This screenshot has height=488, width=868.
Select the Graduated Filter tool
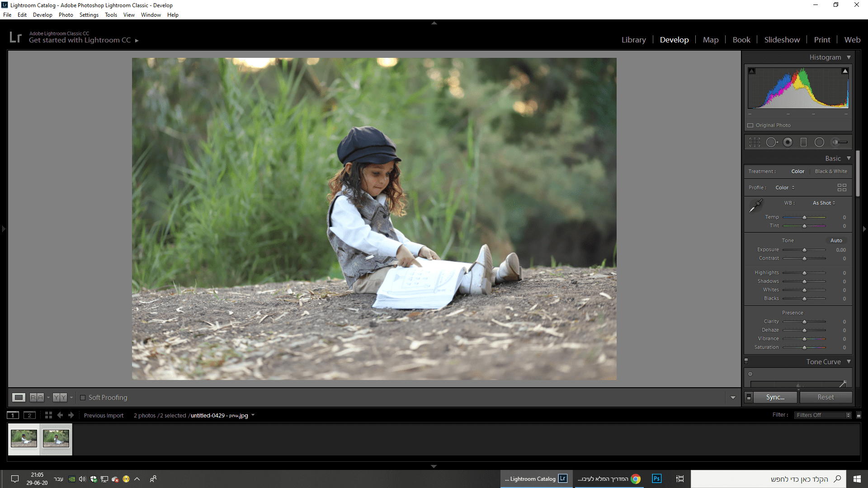pos(803,142)
